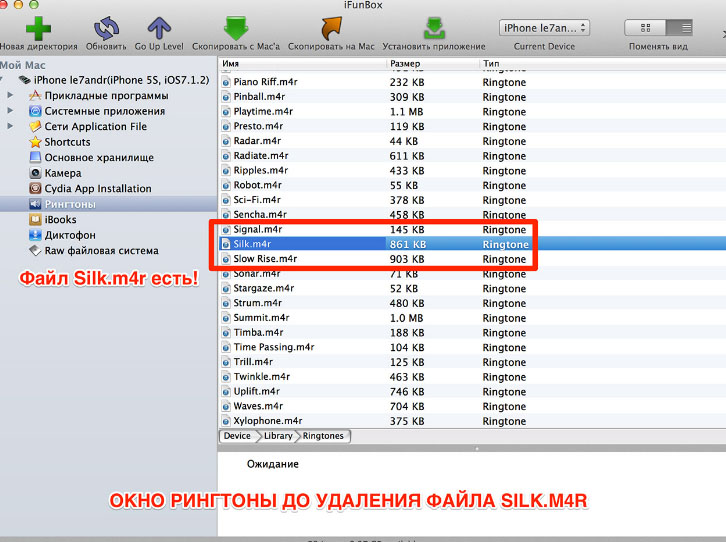The width and height of the screenshot is (726, 542).
Task: Sort files by the Имя column header
Action: [300, 63]
